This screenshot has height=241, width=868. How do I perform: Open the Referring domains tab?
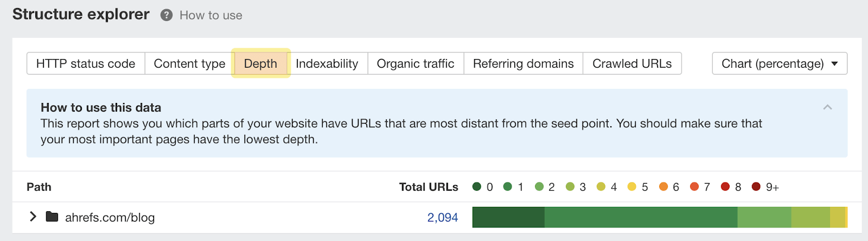tap(524, 63)
